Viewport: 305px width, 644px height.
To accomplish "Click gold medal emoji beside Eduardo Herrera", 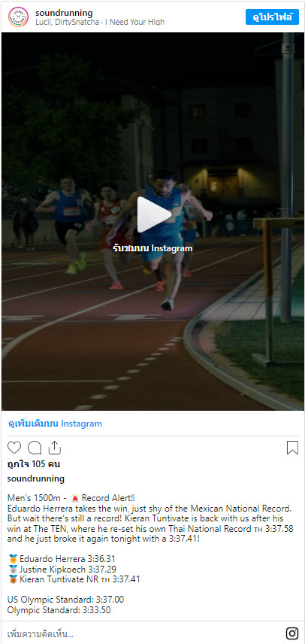I will pyautogui.click(x=13, y=558).
